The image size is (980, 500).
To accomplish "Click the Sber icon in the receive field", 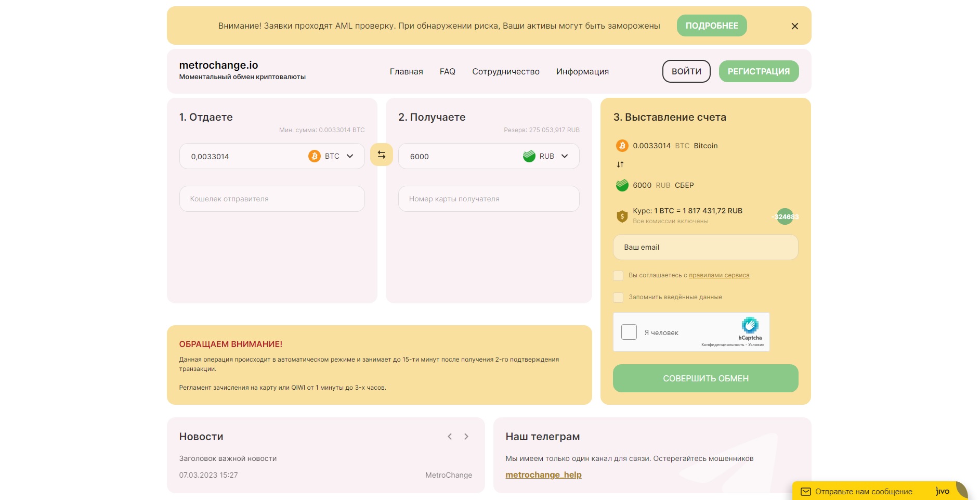I will pos(529,156).
